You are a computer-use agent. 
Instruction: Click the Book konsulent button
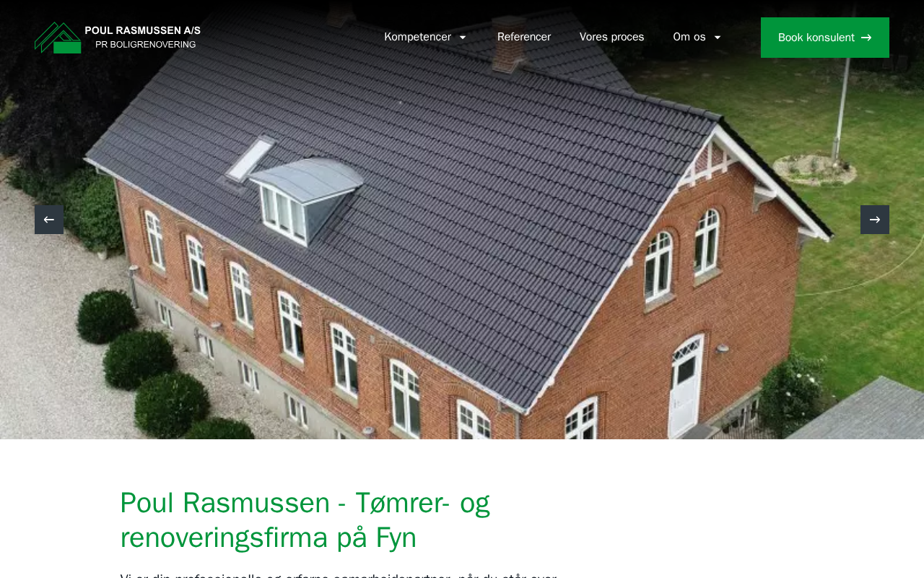point(825,38)
